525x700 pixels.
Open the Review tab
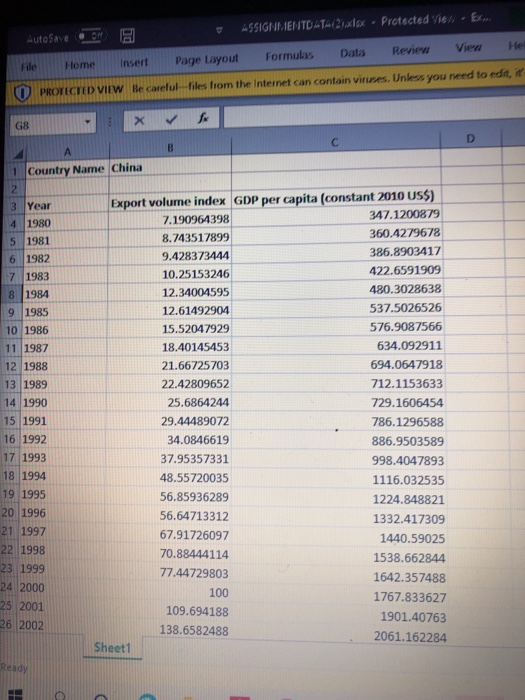[411, 50]
